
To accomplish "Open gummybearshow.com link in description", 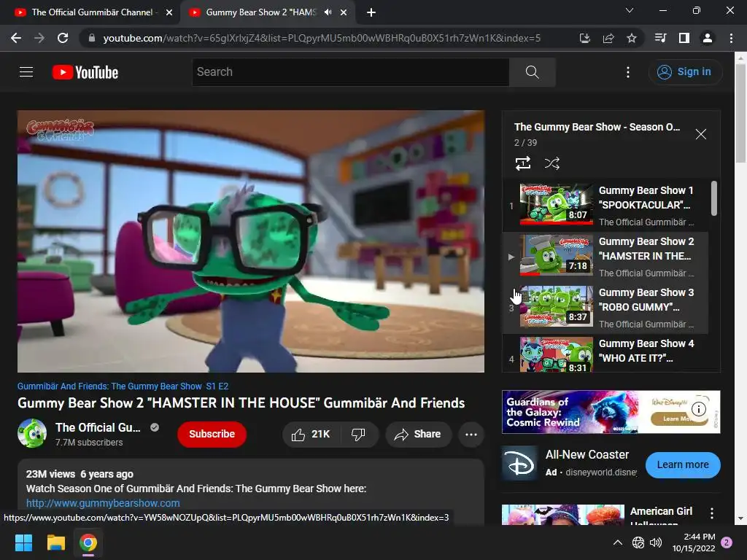I will [x=103, y=503].
